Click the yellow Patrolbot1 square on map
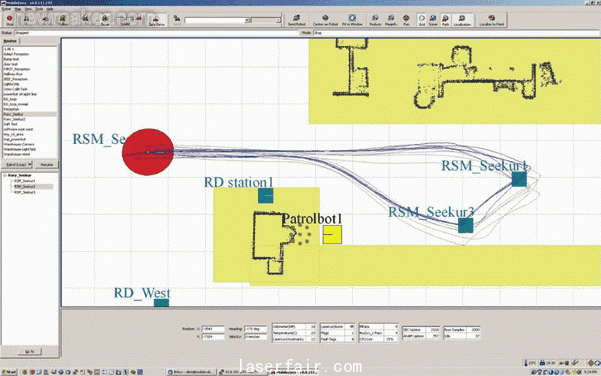The width and height of the screenshot is (601, 376). point(332,235)
